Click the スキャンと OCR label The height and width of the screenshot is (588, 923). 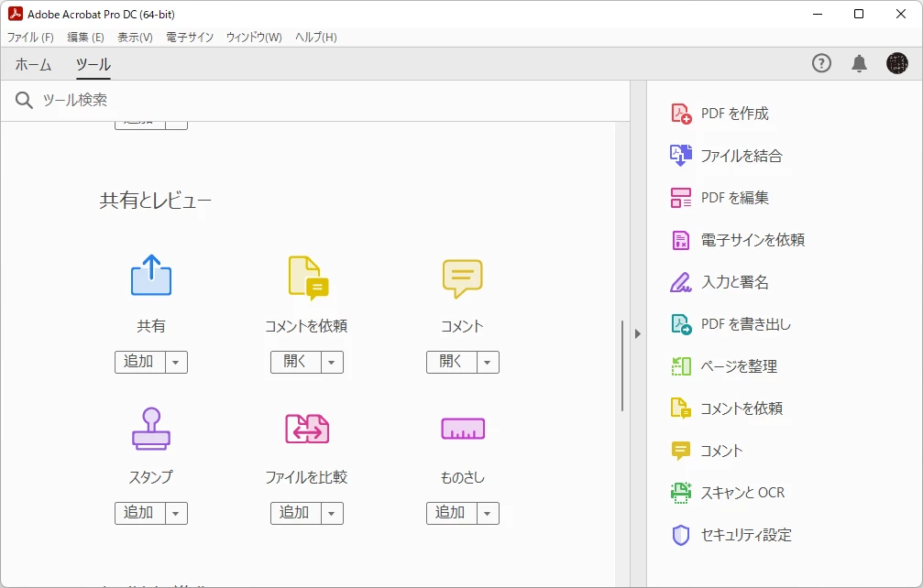pos(742,493)
